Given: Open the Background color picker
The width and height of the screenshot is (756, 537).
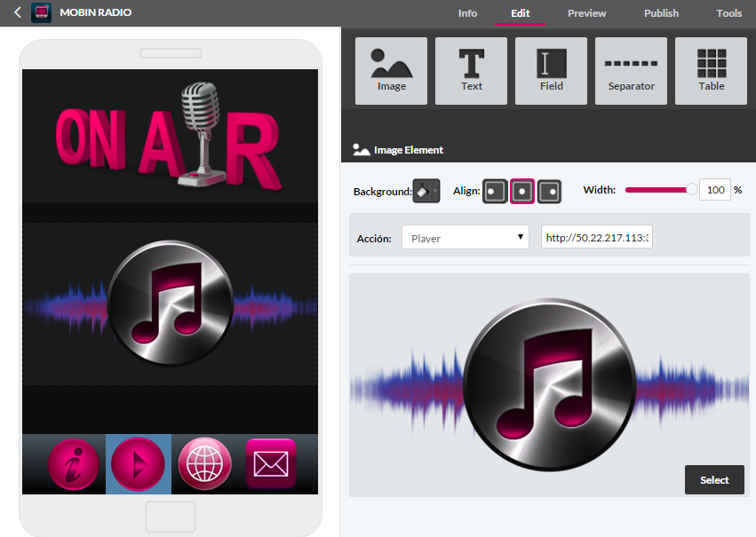Looking at the screenshot, I should coord(426,191).
